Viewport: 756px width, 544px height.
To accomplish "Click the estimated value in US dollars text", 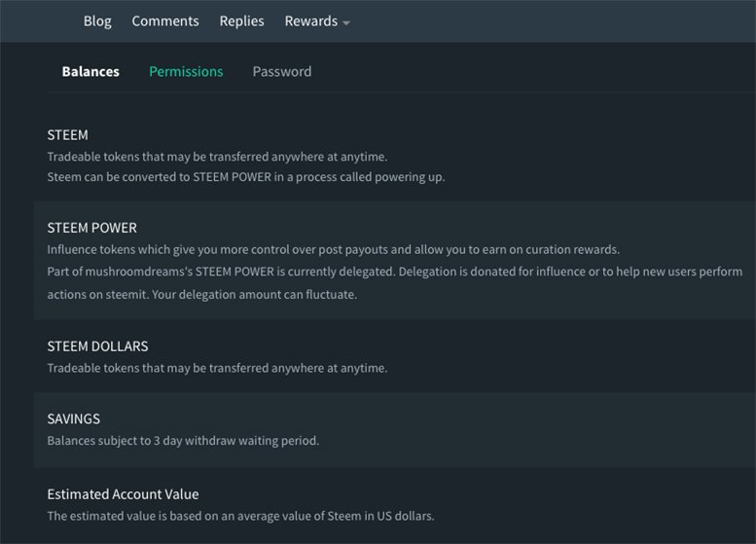I will coord(240,516).
